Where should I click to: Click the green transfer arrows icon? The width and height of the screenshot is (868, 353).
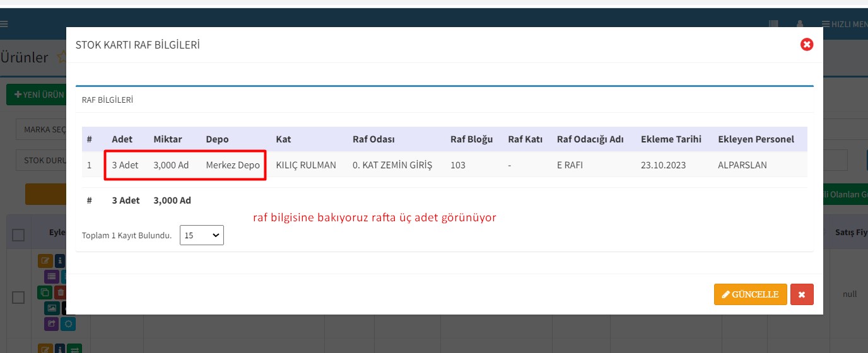[x=75, y=349]
